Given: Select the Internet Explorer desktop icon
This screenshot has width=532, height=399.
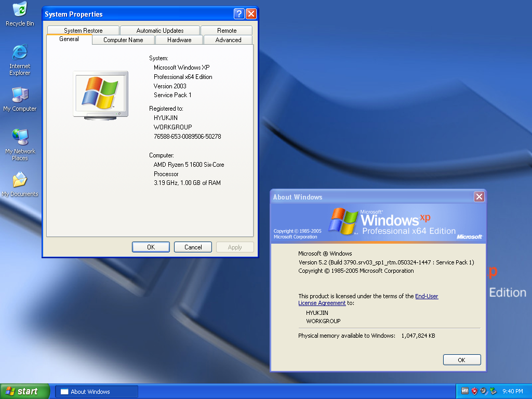Looking at the screenshot, I should (20, 60).
